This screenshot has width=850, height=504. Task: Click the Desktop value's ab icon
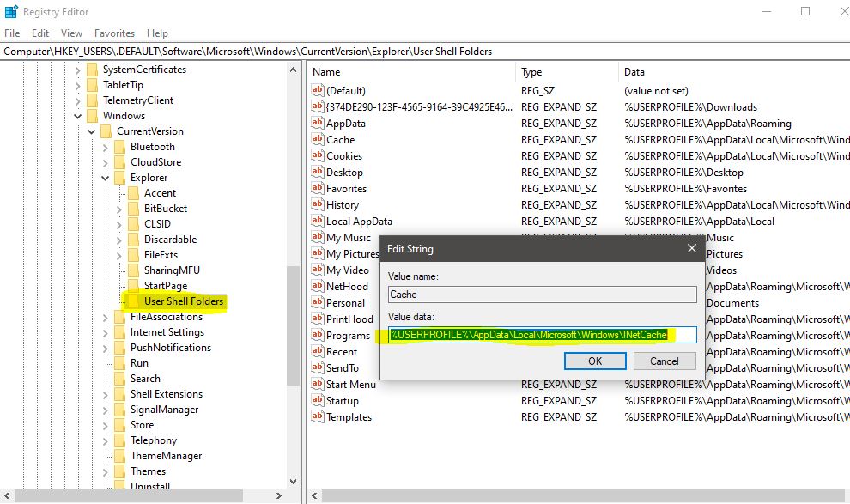(x=317, y=173)
